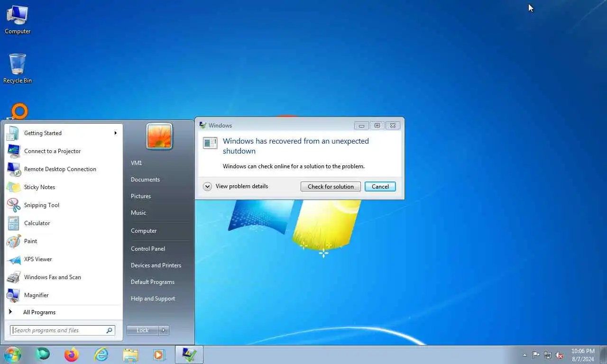Open Music from Start menu
The height and width of the screenshot is (364, 607).
pyautogui.click(x=138, y=213)
